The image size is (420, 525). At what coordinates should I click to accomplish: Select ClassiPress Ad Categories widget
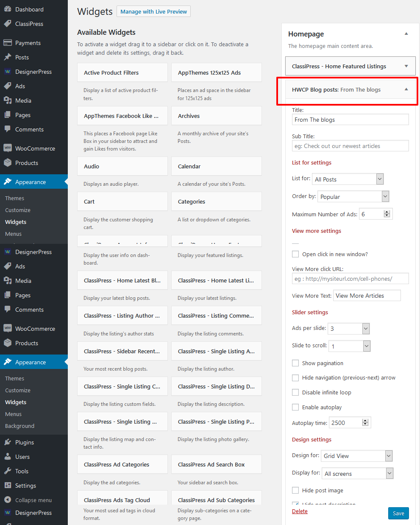point(122,464)
